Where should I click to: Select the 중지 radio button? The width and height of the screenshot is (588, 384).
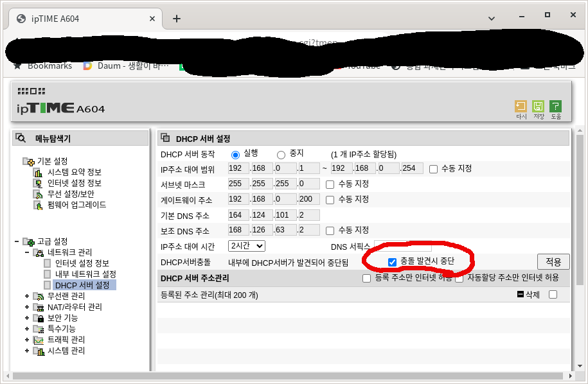click(x=281, y=155)
